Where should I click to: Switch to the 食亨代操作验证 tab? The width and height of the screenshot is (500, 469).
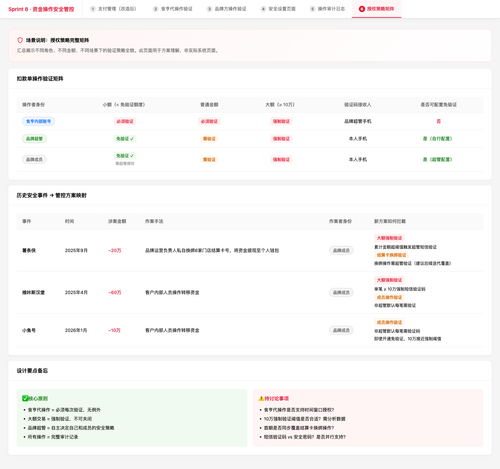(x=173, y=9)
